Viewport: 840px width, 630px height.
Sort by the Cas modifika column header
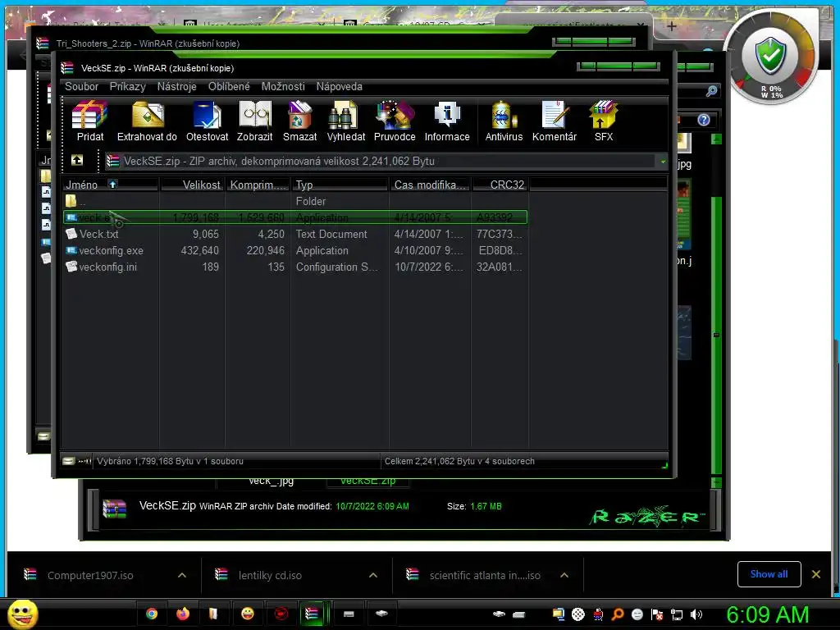coord(430,185)
